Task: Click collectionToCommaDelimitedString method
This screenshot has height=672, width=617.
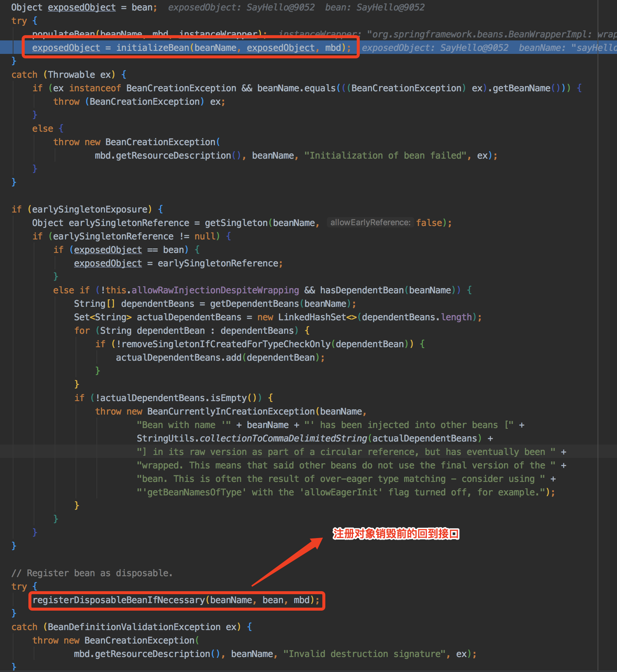Action: click(283, 439)
